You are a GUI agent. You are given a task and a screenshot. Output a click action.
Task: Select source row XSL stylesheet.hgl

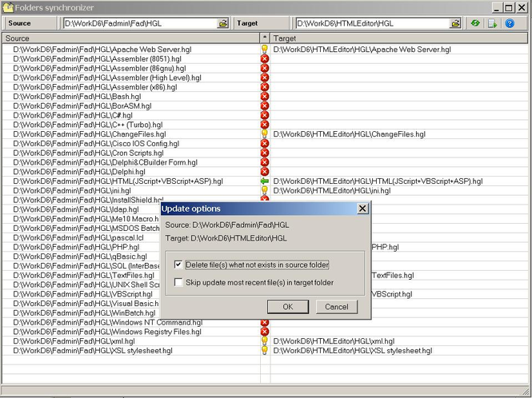tap(93, 351)
